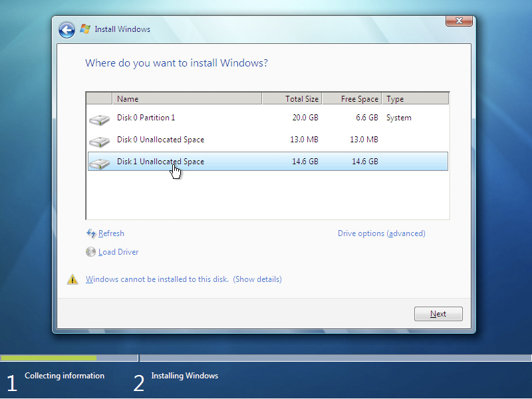Click the Refresh arrows icon

(91, 233)
